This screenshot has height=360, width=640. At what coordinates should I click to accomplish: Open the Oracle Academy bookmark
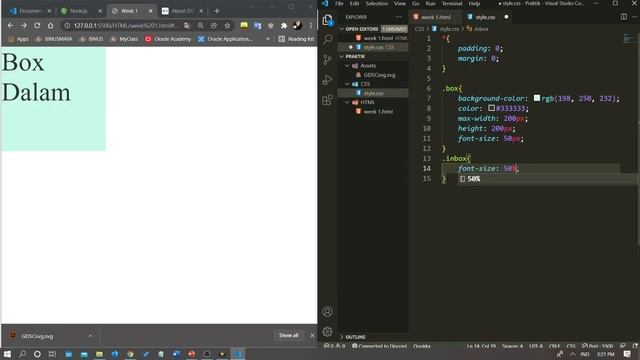[168, 39]
